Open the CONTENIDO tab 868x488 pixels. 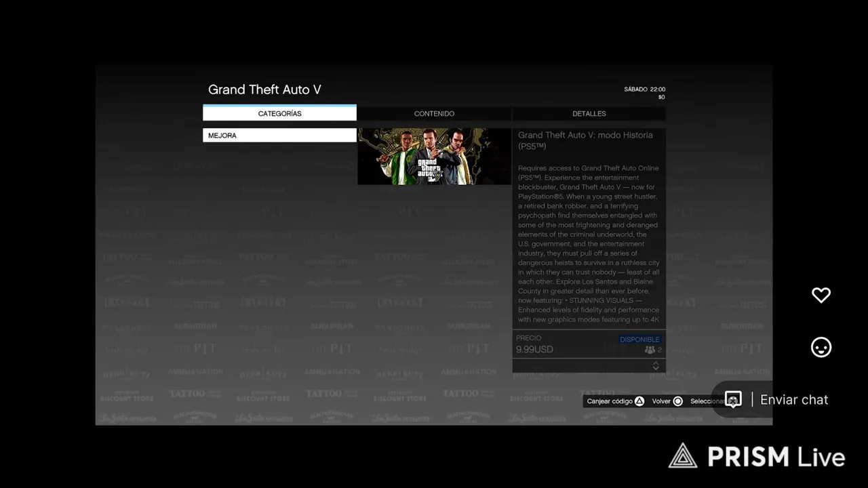click(x=434, y=114)
